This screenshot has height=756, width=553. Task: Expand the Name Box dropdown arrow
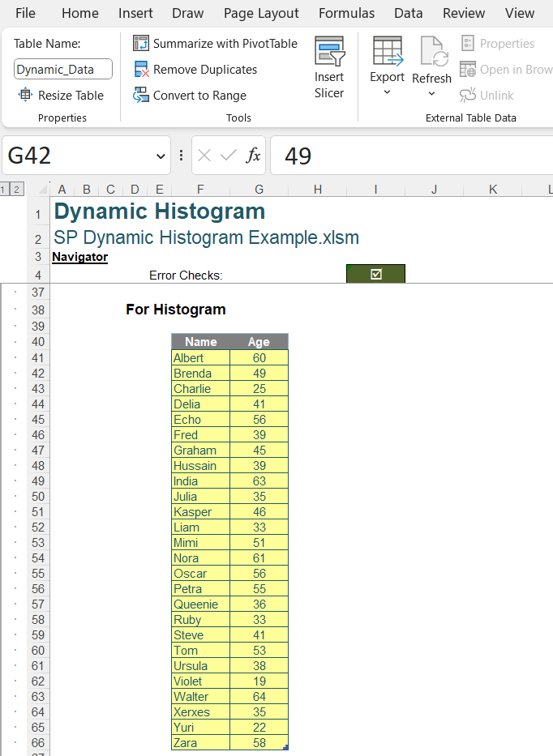[160, 156]
